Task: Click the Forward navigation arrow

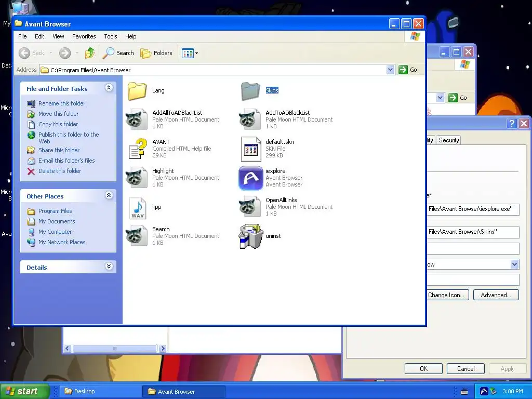Action: coord(65,53)
